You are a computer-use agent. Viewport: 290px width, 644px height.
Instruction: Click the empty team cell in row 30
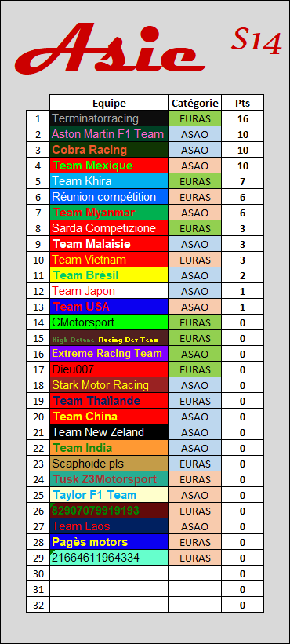tap(109, 573)
